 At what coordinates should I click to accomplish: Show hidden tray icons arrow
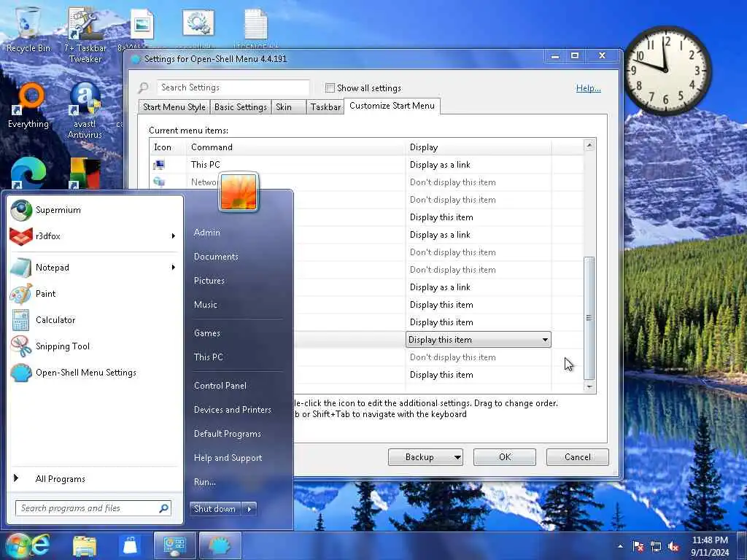(x=620, y=547)
